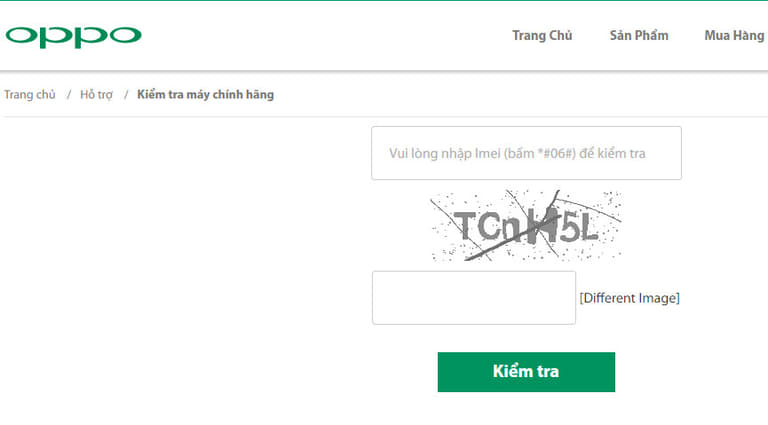
Task: Click the placeholder text Vui lòng nhập Imei
Action: coord(444,153)
